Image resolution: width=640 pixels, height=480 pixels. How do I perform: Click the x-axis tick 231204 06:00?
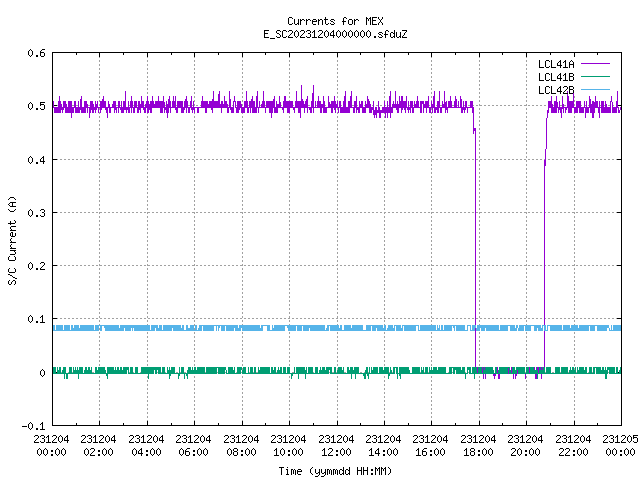[193, 445]
